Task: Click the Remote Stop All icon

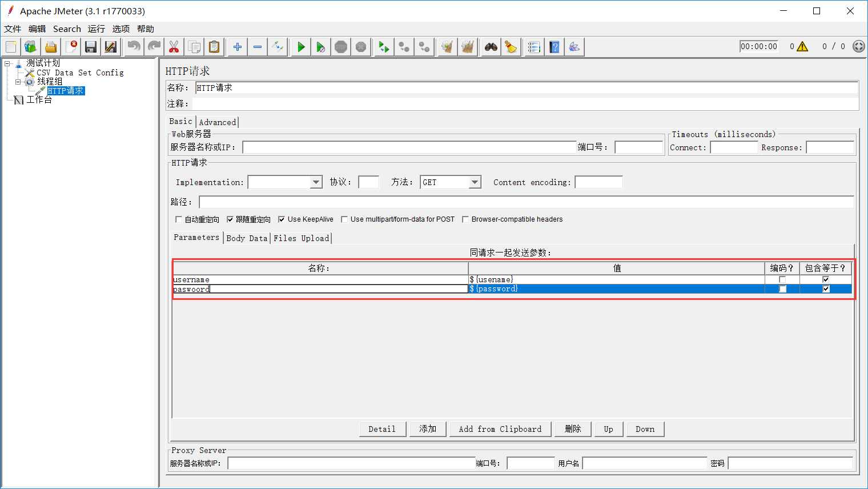Action: coord(404,47)
